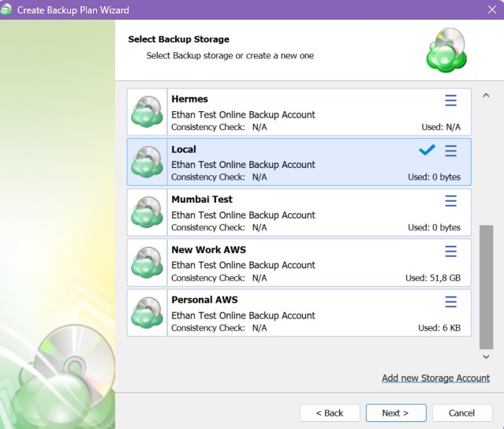The width and height of the screenshot is (504, 429).
Task: Click the Personal AWS cloud disc icon
Action: (147, 315)
